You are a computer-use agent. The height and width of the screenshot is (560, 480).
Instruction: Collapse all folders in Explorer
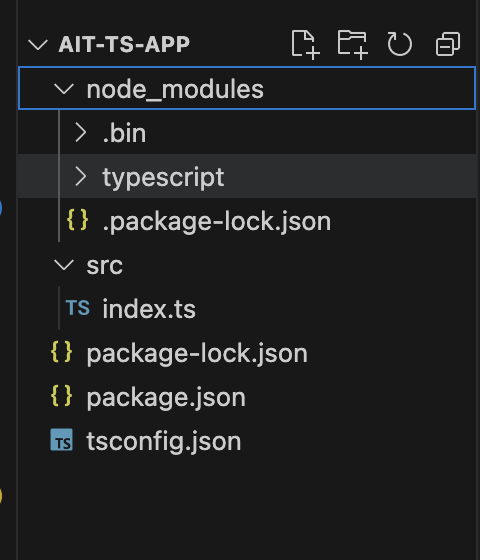pyautogui.click(x=448, y=44)
